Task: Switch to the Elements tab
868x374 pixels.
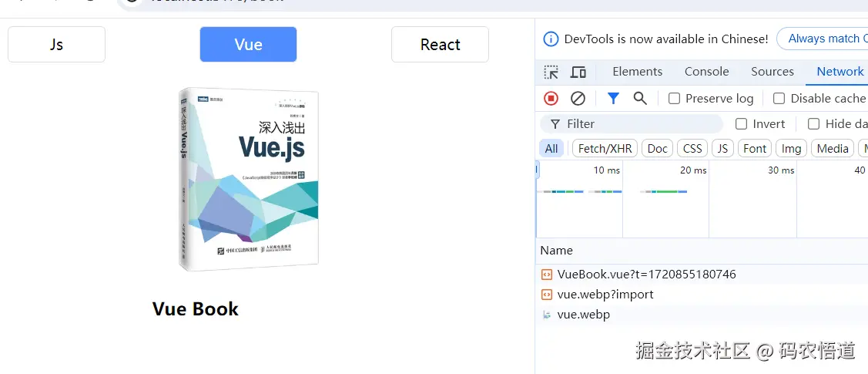Action: pyautogui.click(x=637, y=72)
